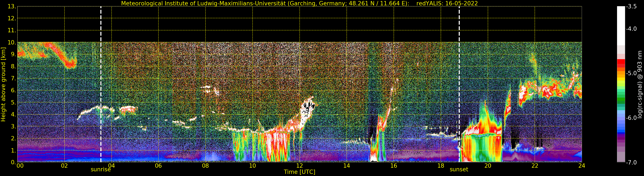The image size is (644, 176).
Task: Click the '2.' height tick label
Action: point(13,138)
